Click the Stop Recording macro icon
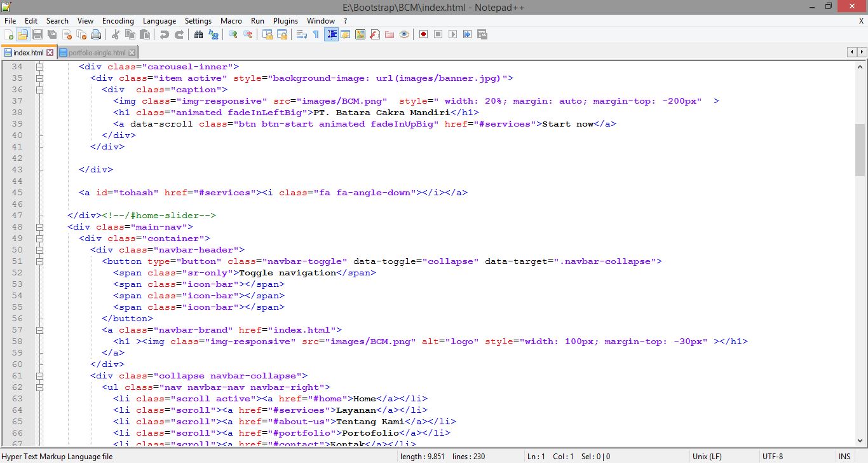 point(438,34)
